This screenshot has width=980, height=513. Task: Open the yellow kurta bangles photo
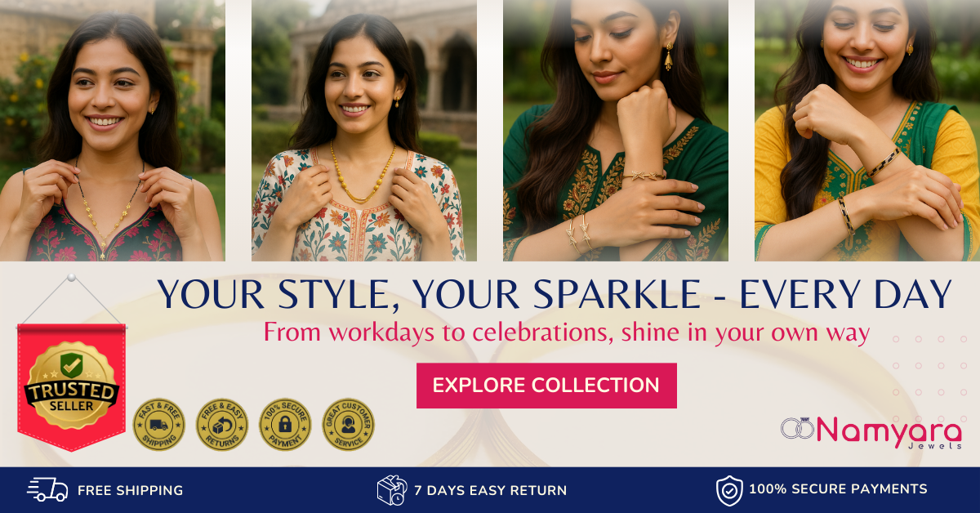point(867,131)
